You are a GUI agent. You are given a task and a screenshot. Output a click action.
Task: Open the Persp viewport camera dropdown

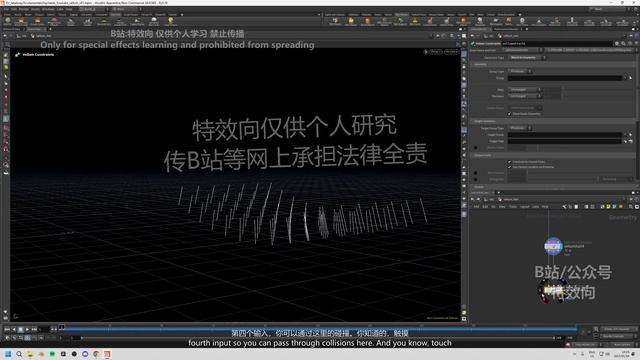point(436,52)
